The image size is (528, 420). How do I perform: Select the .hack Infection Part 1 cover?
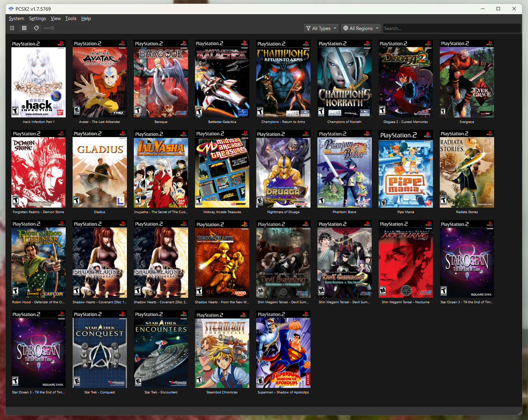click(38, 78)
